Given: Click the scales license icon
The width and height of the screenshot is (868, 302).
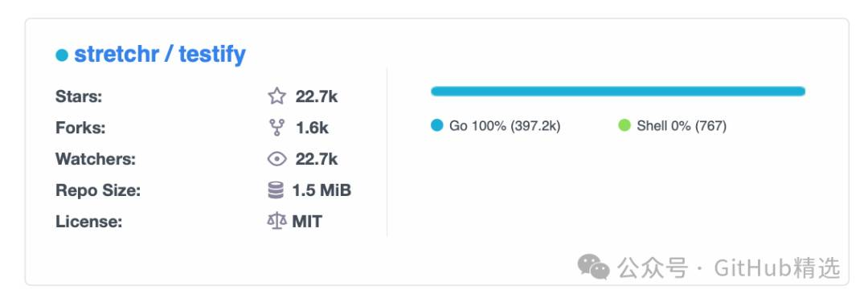Looking at the screenshot, I should pyautogui.click(x=276, y=222).
